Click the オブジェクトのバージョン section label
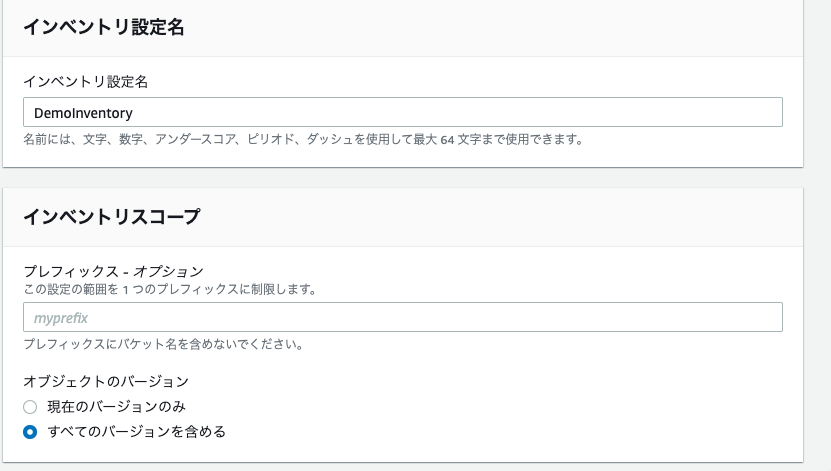The height and width of the screenshot is (471, 831). coord(106,381)
